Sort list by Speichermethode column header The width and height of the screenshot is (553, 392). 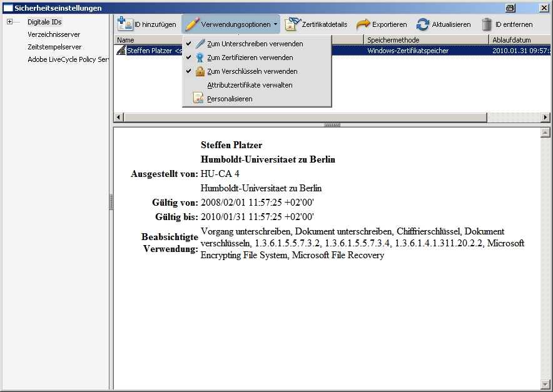425,40
